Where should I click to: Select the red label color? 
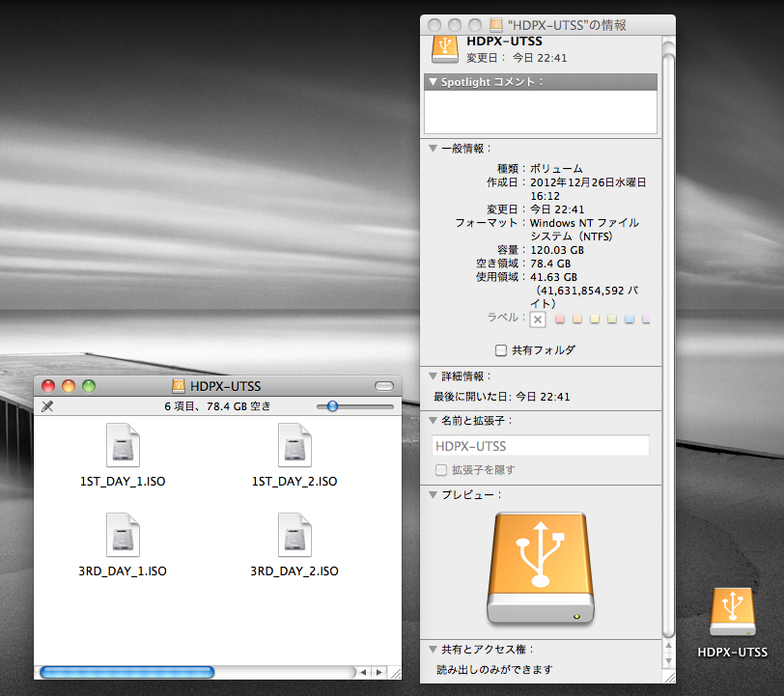(560, 319)
